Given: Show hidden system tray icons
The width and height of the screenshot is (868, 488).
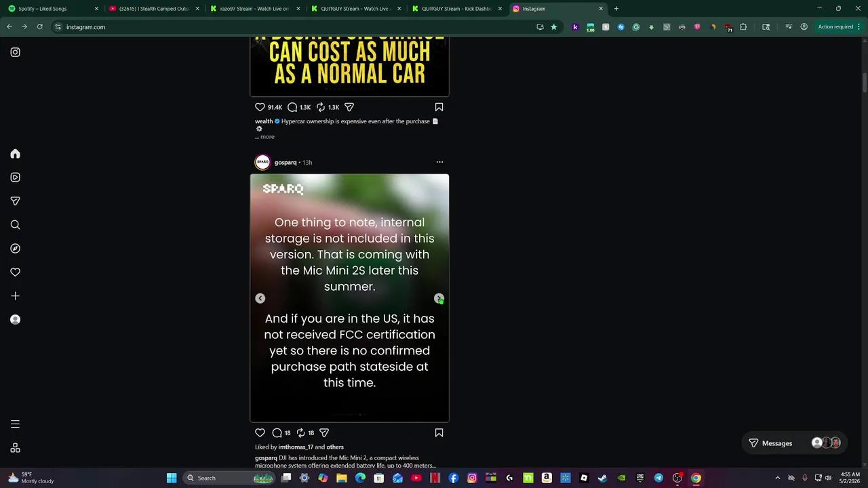Looking at the screenshot, I should click(777, 478).
